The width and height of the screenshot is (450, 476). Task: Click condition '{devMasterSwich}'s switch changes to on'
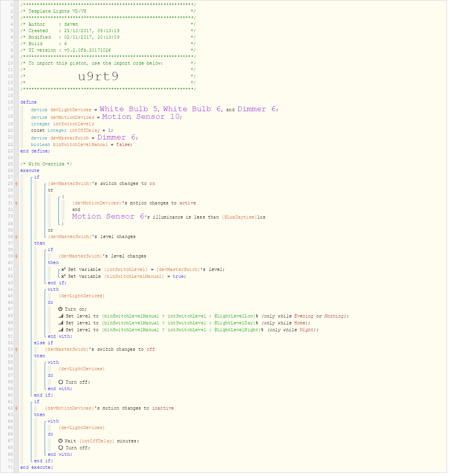[x=101, y=184]
